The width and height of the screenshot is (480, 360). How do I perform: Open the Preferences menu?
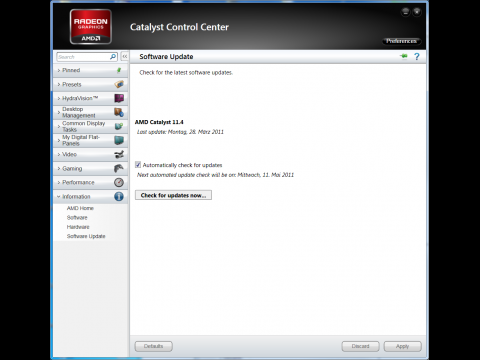(401, 41)
